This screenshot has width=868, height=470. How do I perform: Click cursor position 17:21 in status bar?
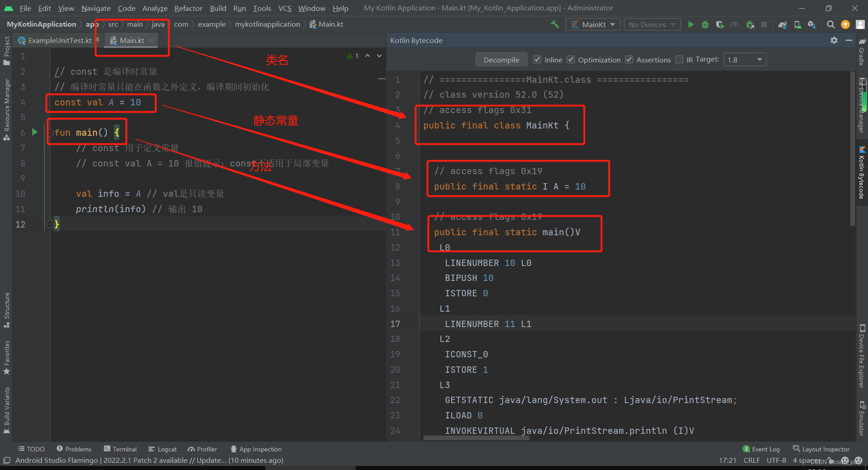[727, 460]
